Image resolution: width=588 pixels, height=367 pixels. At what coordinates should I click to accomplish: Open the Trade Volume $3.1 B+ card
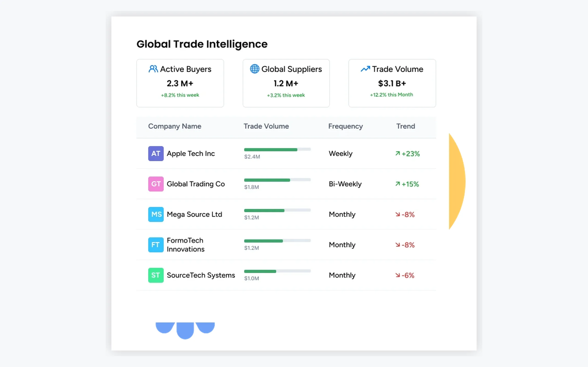click(x=392, y=83)
